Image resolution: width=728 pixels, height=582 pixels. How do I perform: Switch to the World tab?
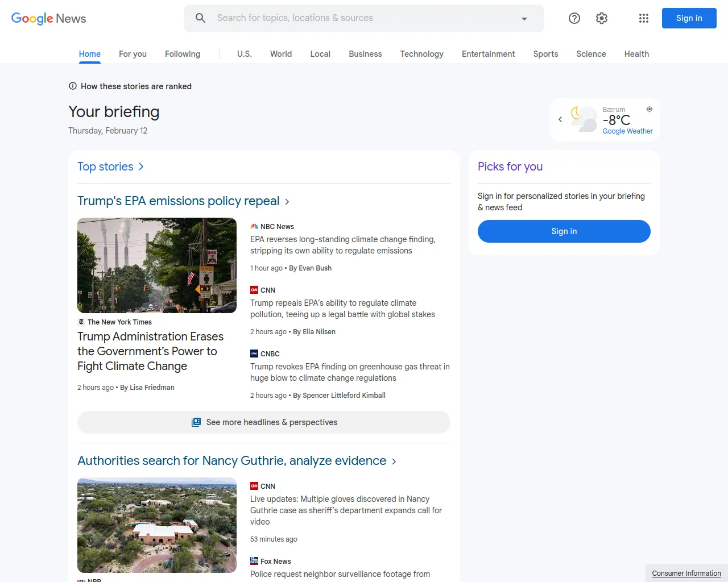point(280,54)
